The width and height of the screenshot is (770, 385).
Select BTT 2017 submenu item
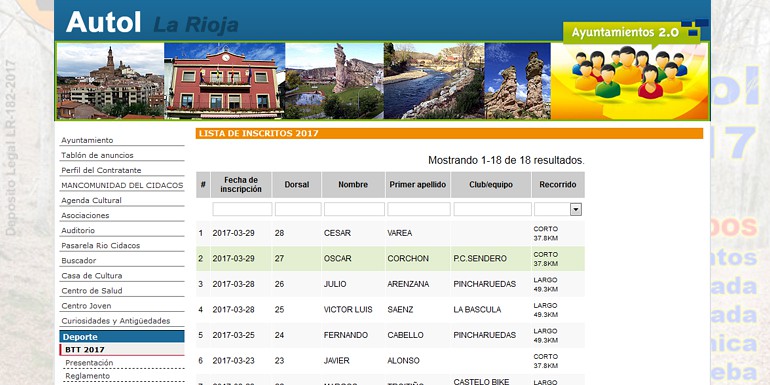pos(122,350)
